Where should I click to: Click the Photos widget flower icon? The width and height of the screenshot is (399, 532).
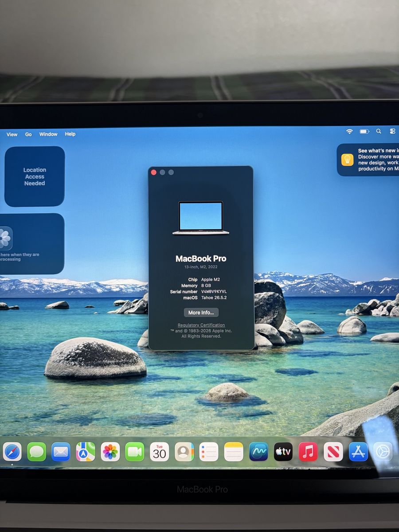[x=5, y=239]
